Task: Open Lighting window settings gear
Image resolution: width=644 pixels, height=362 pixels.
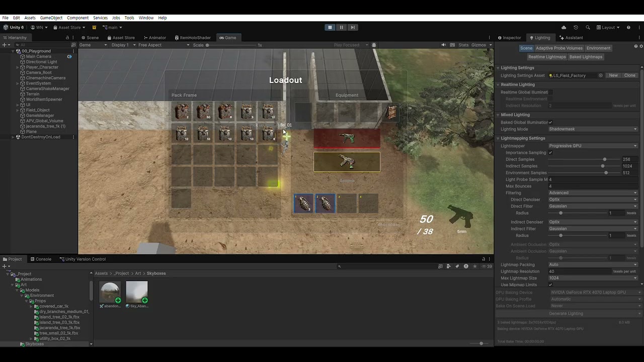Action: point(641,46)
